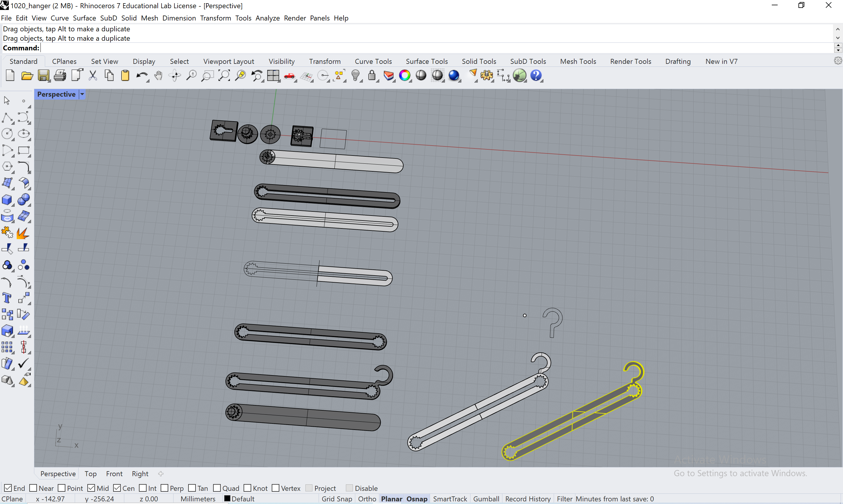
Task: Switch to the Curve Tools toolbar tab
Action: [373, 61]
